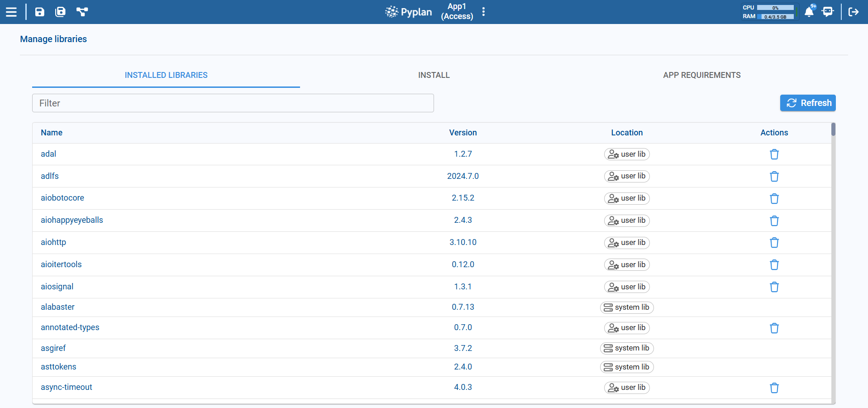Delete the aiohttp library
Viewport: 868px width, 408px height.
pos(774,243)
